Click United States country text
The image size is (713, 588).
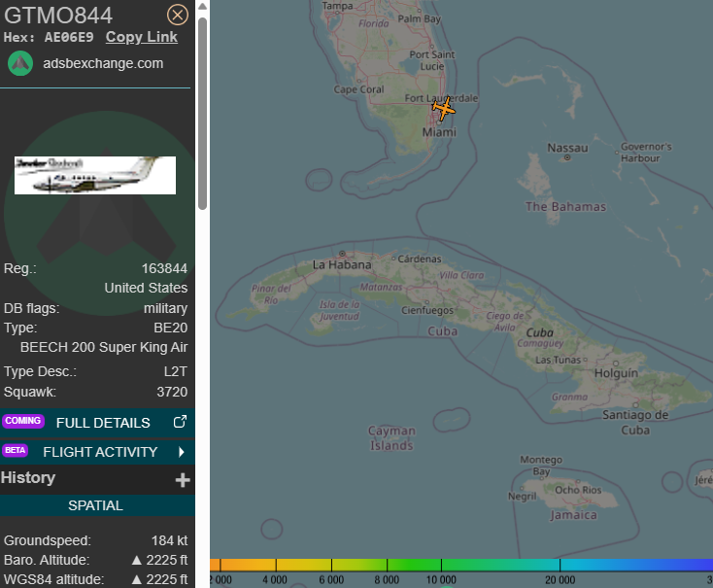[x=146, y=288]
